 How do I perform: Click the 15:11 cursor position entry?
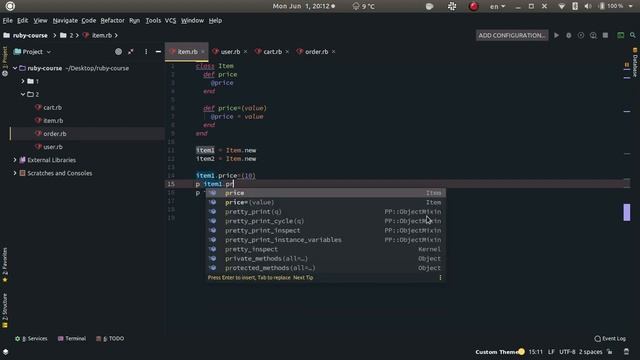click(x=536, y=352)
